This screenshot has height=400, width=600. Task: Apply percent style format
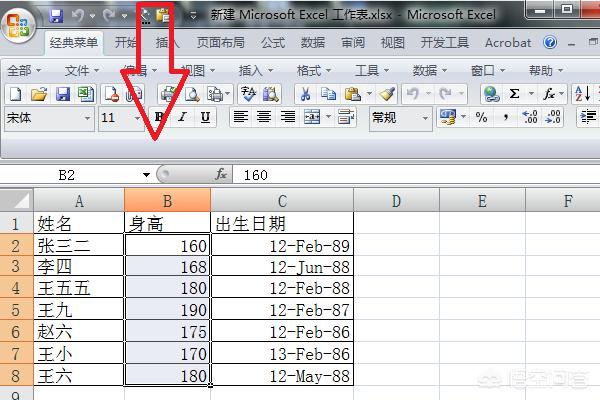(x=481, y=117)
